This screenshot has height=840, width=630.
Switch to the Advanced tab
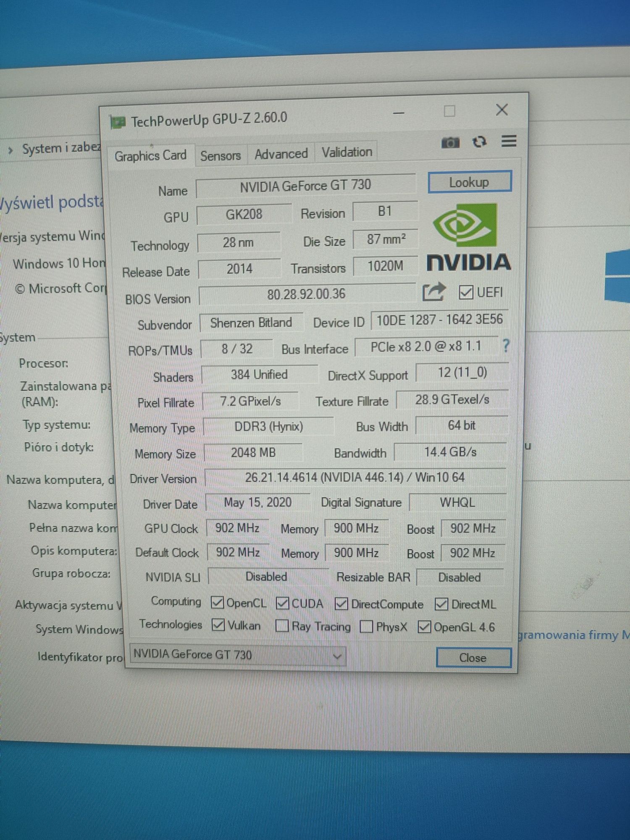pos(281,154)
